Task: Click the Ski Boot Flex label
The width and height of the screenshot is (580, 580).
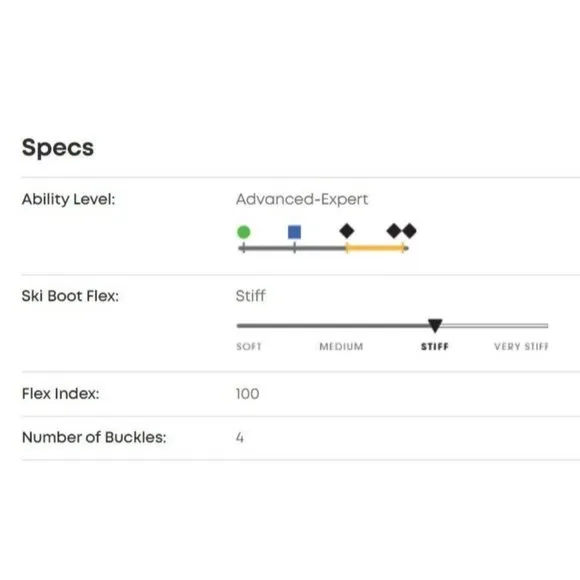Action: click(x=70, y=296)
